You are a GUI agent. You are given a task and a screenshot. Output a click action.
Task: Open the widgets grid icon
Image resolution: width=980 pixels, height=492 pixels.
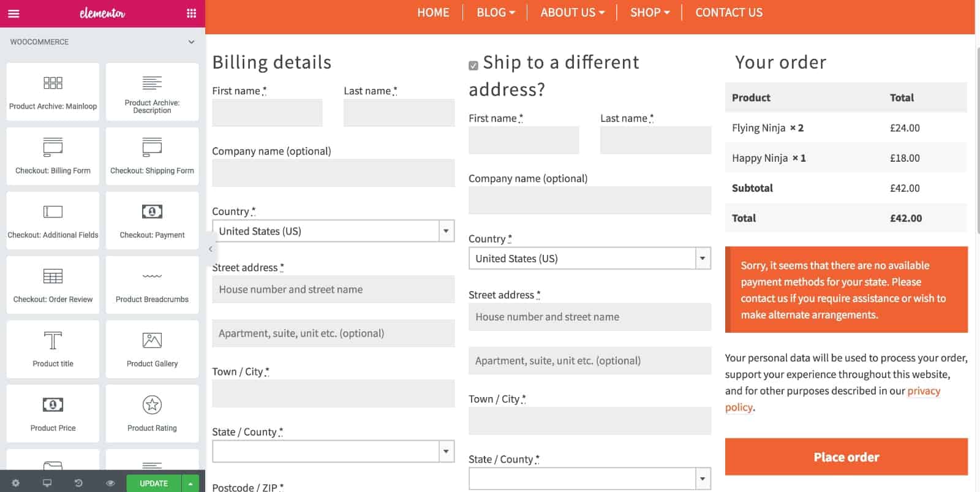(x=191, y=13)
